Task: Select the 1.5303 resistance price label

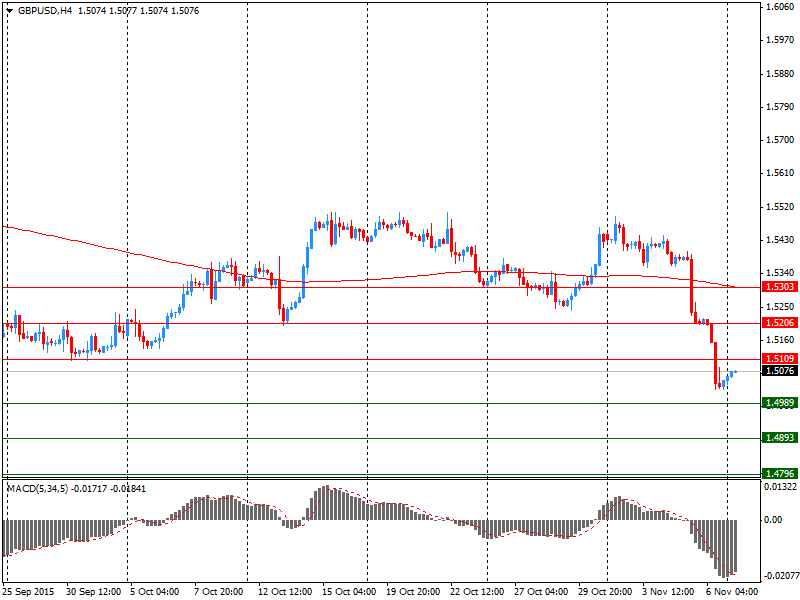Action: point(779,287)
